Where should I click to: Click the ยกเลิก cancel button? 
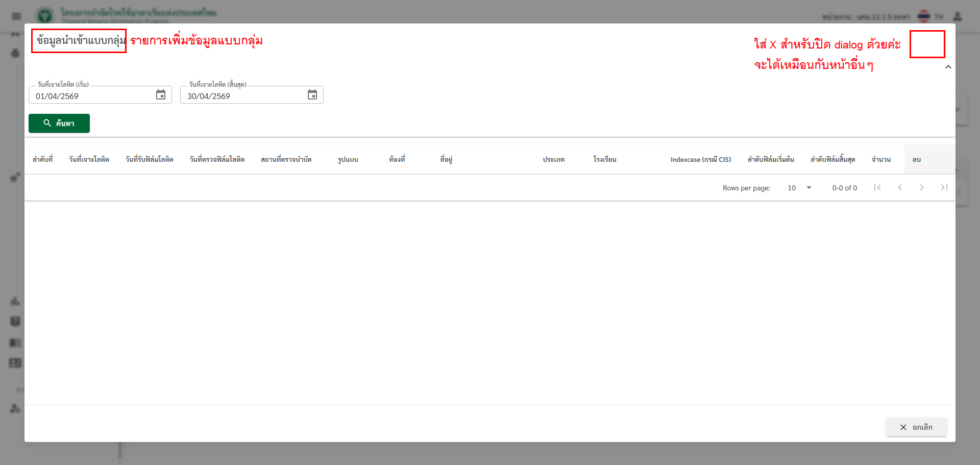click(x=916, y=427)
